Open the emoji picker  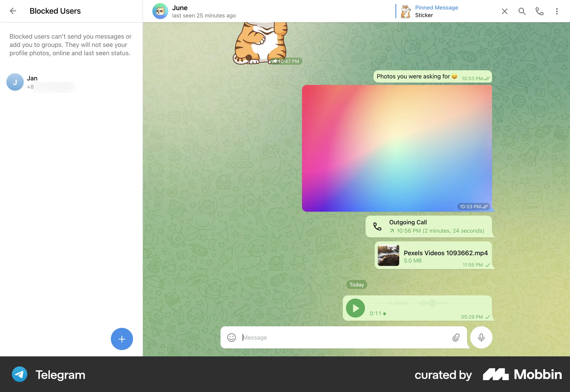231,337
